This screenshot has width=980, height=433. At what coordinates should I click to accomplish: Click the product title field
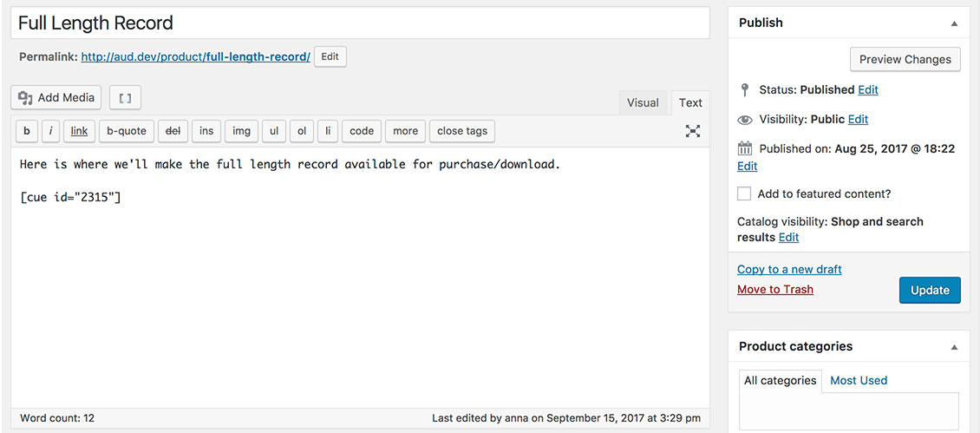(x=360, y=23)
